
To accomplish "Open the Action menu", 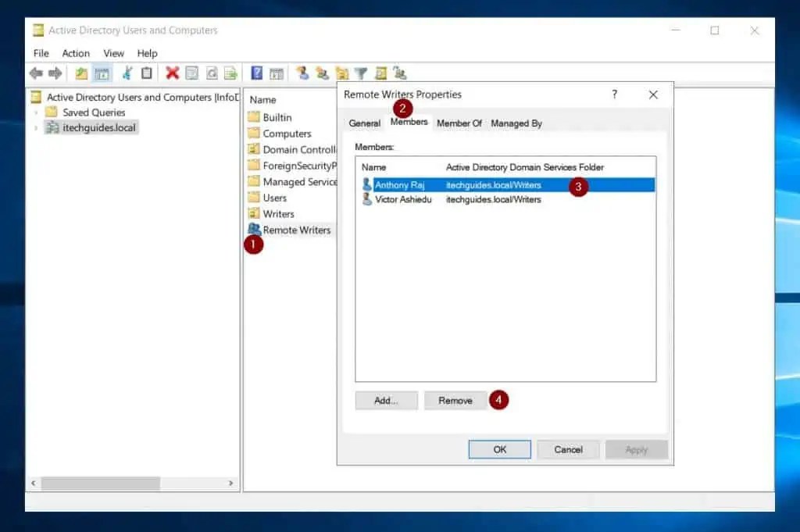I will 76,53.
